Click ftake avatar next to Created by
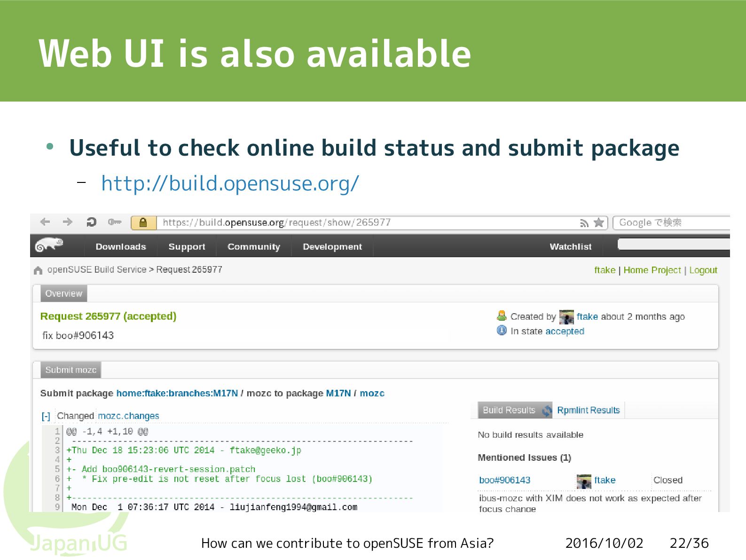This screenshot has width=746, height=560. pos(566,317)
